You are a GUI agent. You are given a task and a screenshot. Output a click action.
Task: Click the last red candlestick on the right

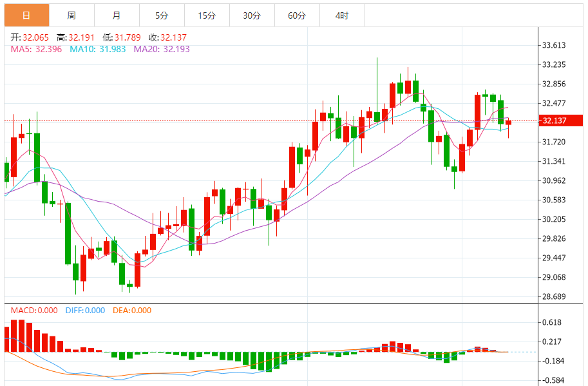coord(509,122)
